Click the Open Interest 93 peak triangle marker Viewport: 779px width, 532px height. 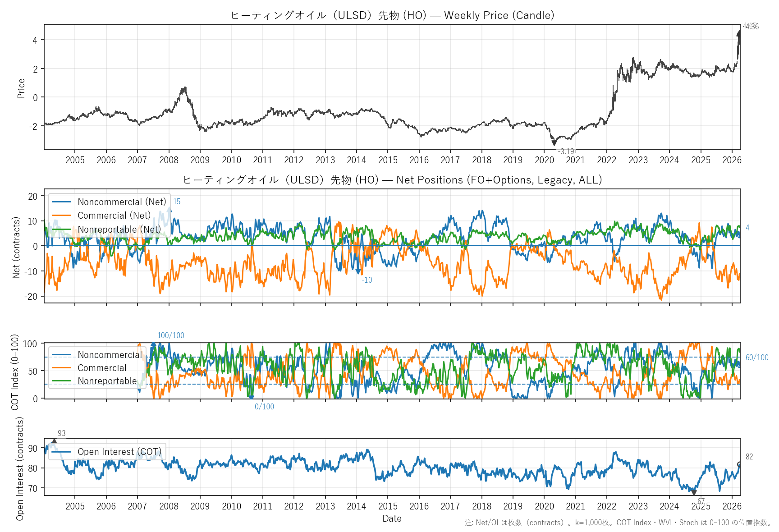coord(54,442)
